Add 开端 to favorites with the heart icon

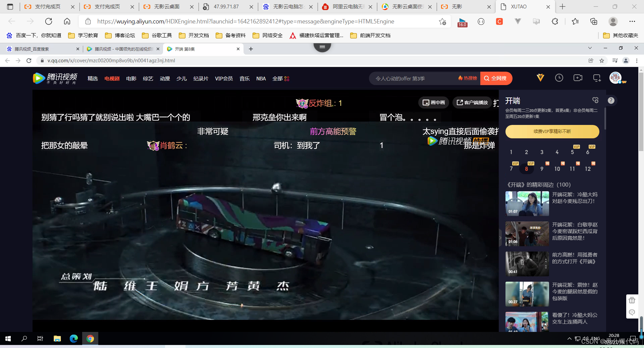595,100
